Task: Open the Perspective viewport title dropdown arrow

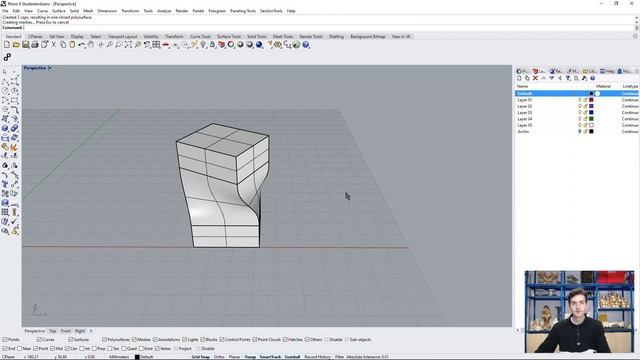Action: click(x=50, y=68)
